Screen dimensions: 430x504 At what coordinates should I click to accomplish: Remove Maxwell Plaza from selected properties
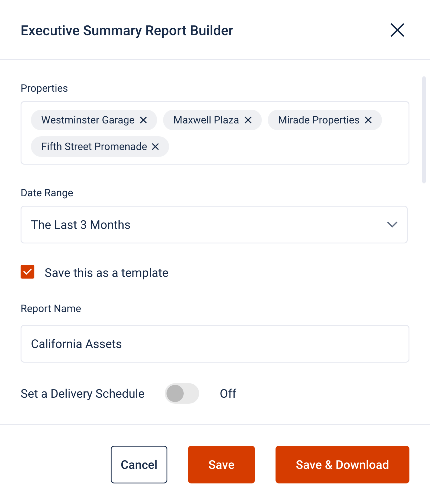248,120
